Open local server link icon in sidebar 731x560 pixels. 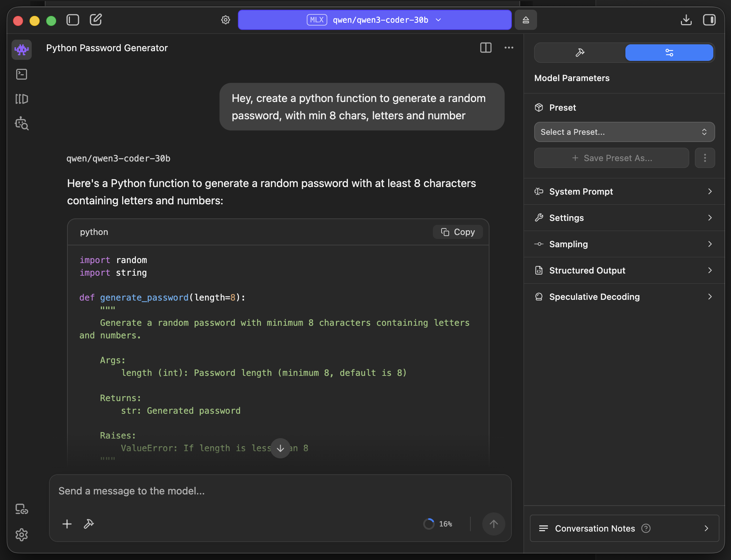pyautogui.click(x=22, y=509)
